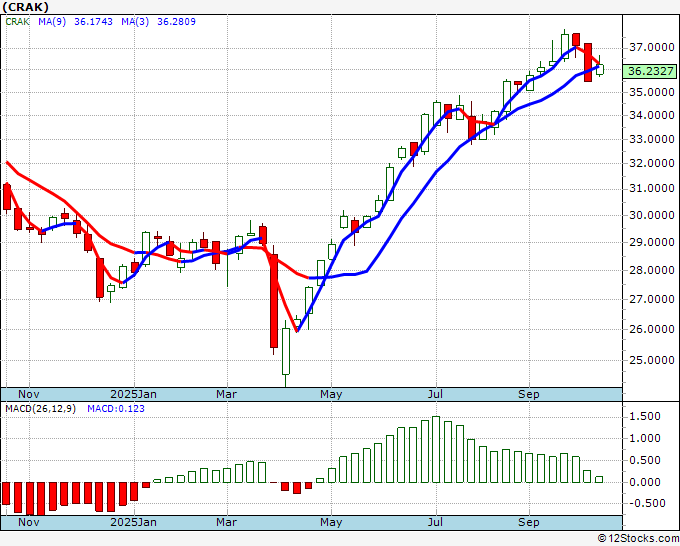
Task: Select the MA(3) legend label
Action: point(135,22)
